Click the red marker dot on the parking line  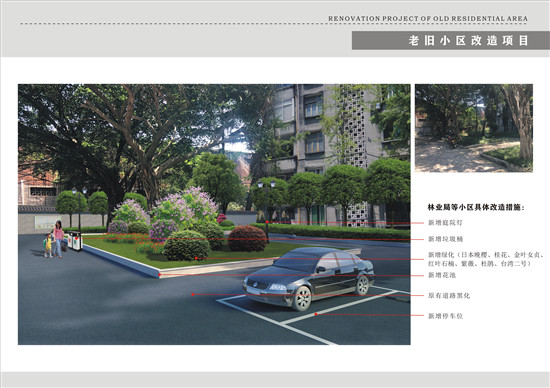click(x=316, y=314)
